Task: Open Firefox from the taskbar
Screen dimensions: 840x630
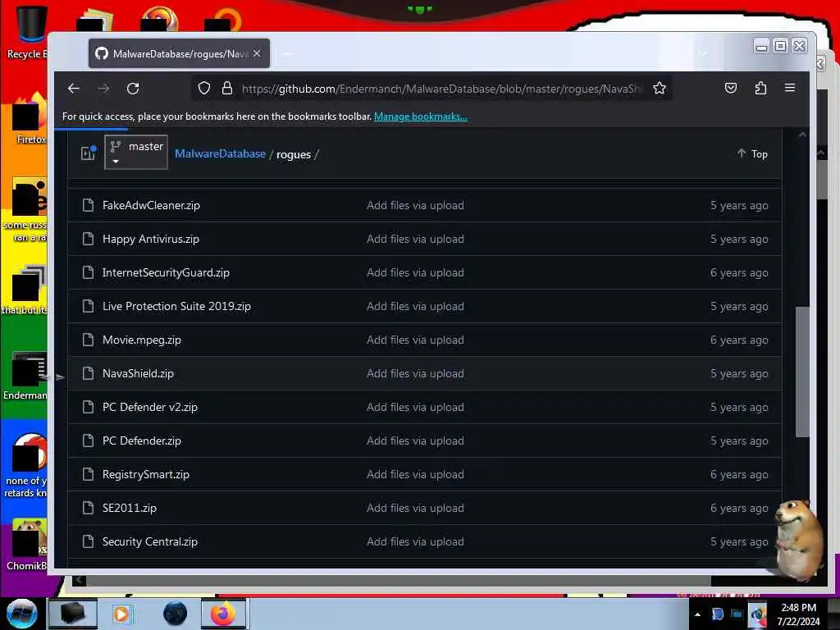Action: tap(223, 614)
